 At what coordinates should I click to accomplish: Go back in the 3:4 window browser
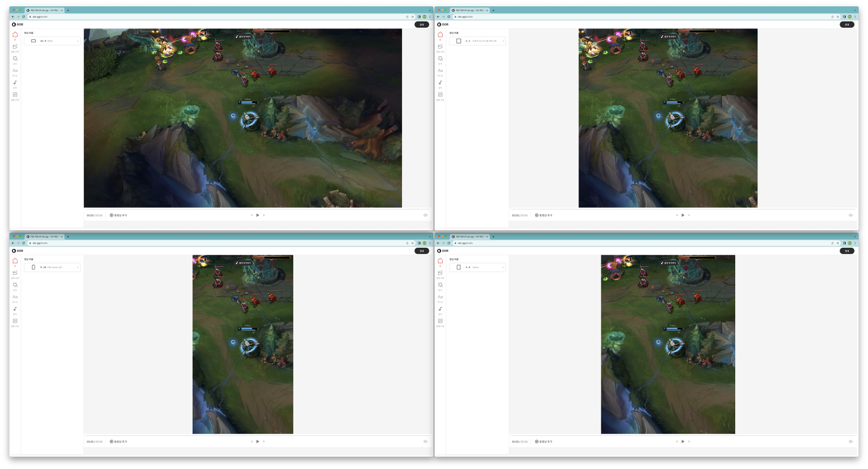[x=438, y=243]
